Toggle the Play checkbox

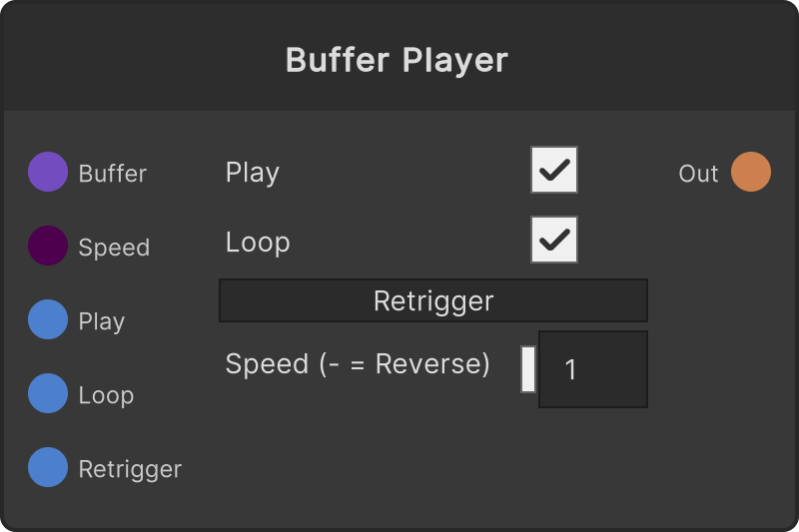554,170
